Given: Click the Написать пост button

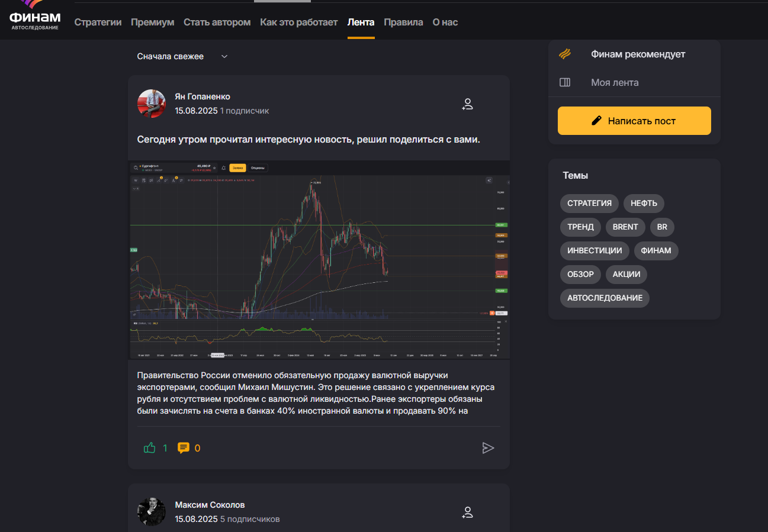Looking at the screenshot, I should 634,121.
